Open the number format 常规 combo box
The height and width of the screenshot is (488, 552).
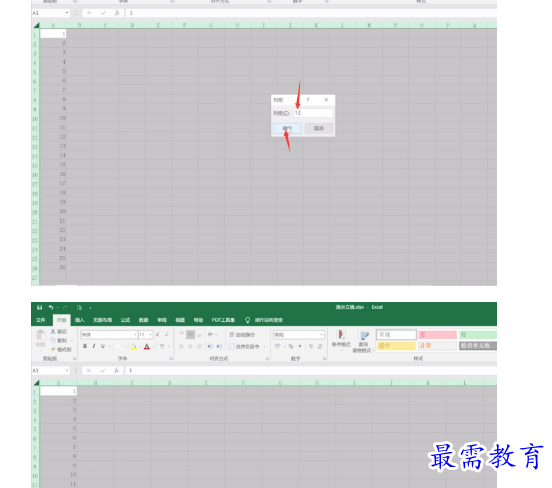pyautogui.click(x=299, y=334)
